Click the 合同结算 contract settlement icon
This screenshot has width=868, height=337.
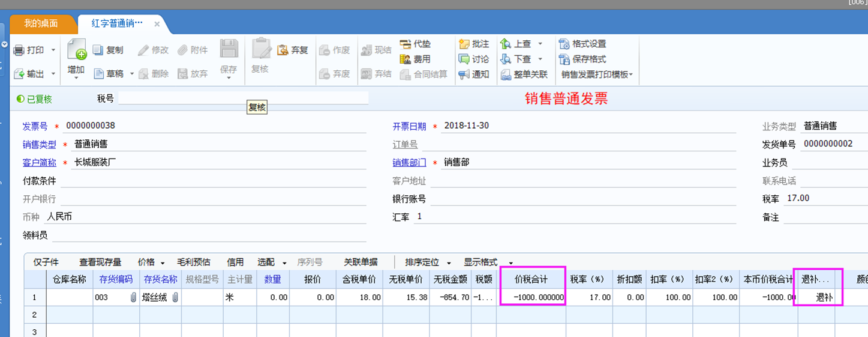(406, 74)
